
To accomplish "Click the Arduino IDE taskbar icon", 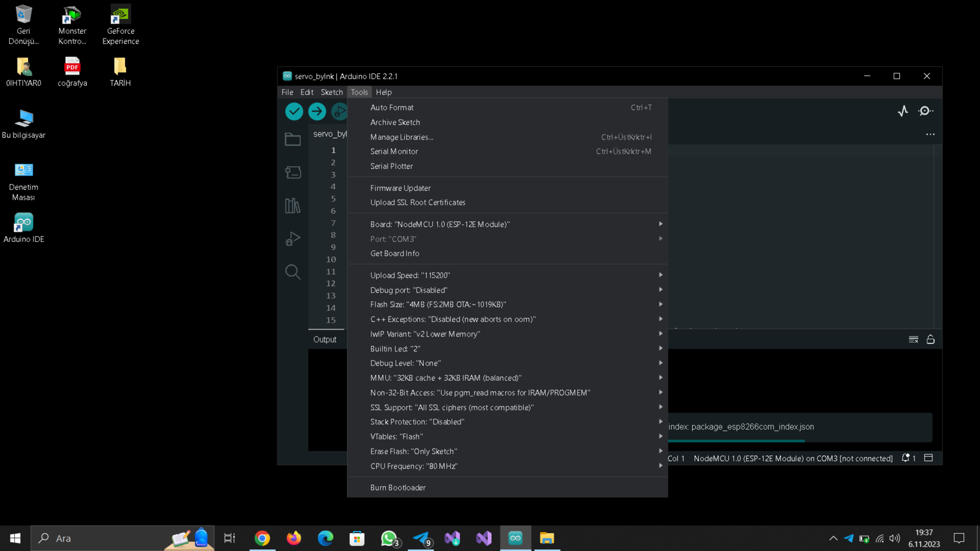I will pos(515,538).
